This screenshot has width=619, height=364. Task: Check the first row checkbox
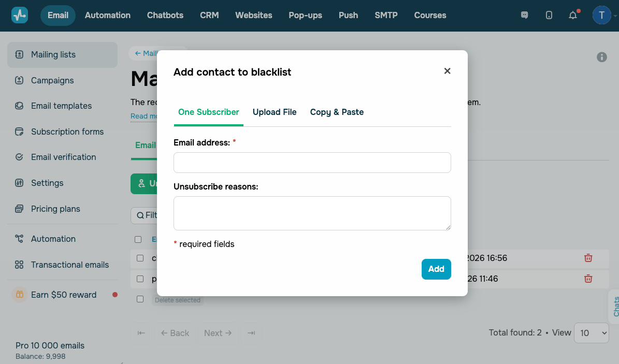(140, 258)
